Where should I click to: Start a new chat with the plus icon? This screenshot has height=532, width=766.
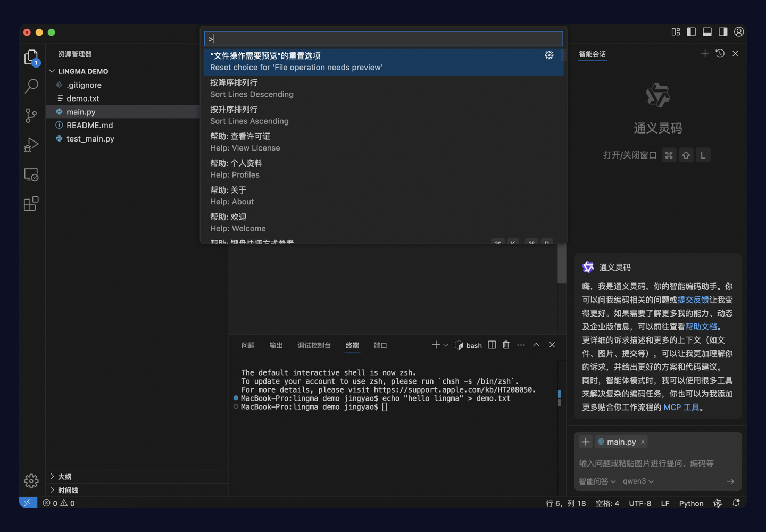point(705,53)
